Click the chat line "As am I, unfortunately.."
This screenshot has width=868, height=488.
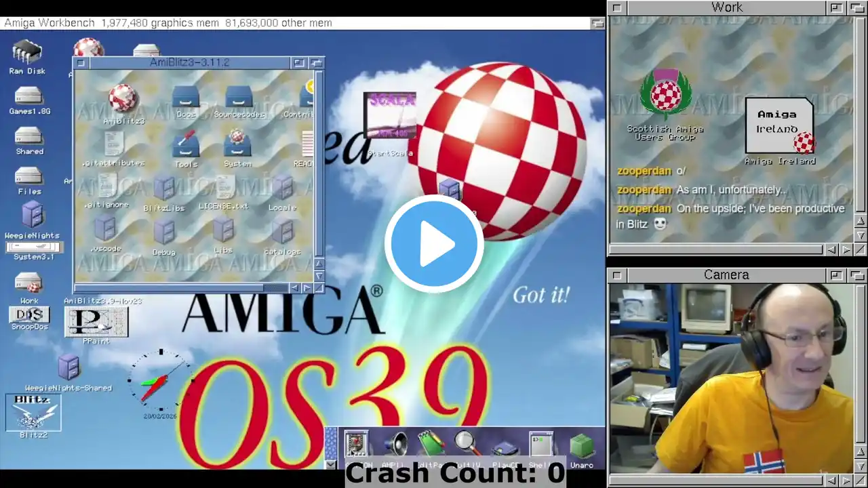pyautogui.click(x=731, y=190)
